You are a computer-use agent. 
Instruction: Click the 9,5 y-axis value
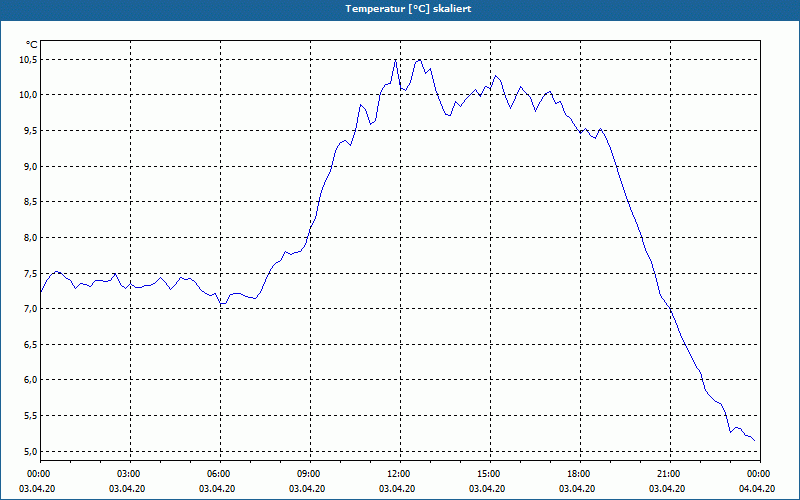[x=30, y=131]
